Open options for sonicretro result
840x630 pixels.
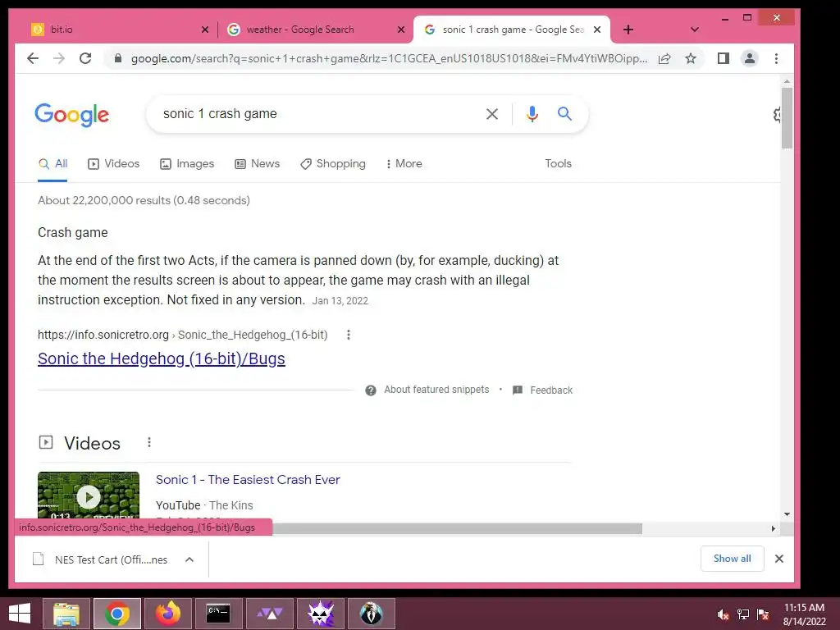(349, 335)
